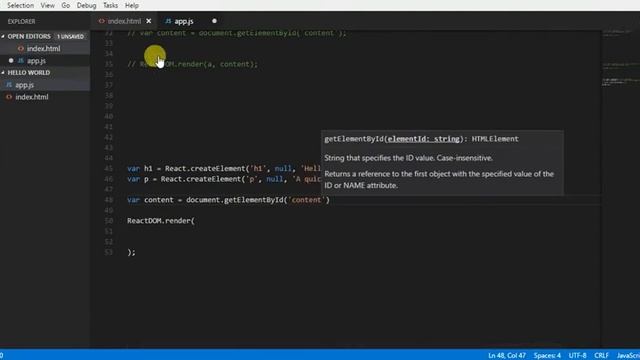
Task: Click the JS icon of app.js in Hello World
Action: click(9, 85)
